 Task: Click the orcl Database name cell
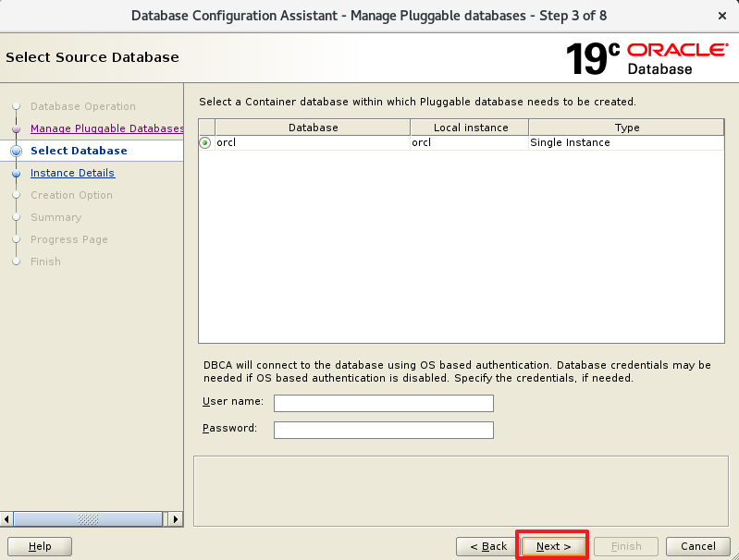click(313, 142)
